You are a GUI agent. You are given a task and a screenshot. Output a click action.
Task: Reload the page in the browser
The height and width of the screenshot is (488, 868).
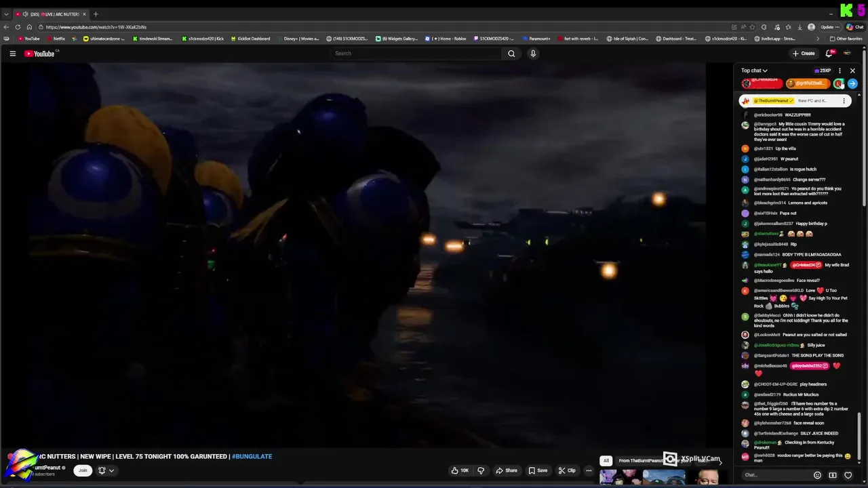(x=18, y=27)
